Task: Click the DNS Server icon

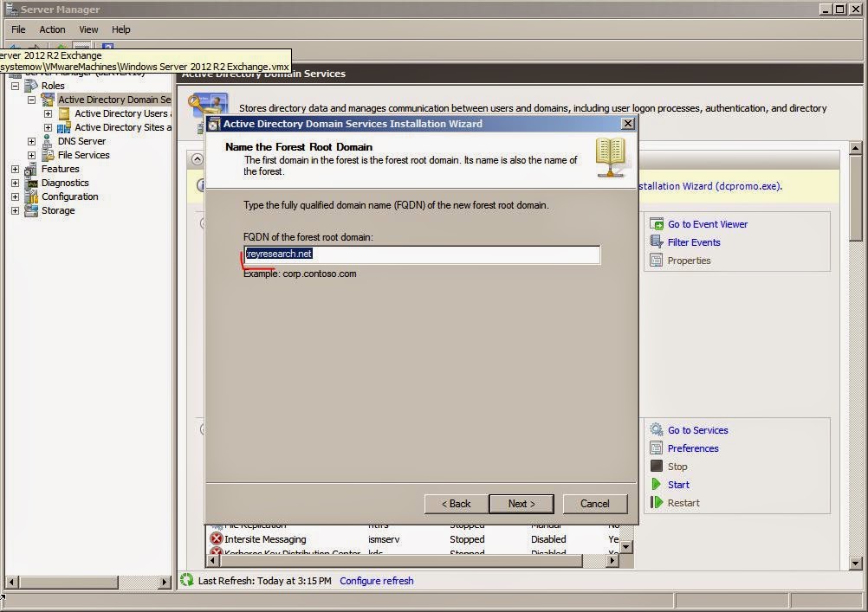Action: (x=48, y=141)
